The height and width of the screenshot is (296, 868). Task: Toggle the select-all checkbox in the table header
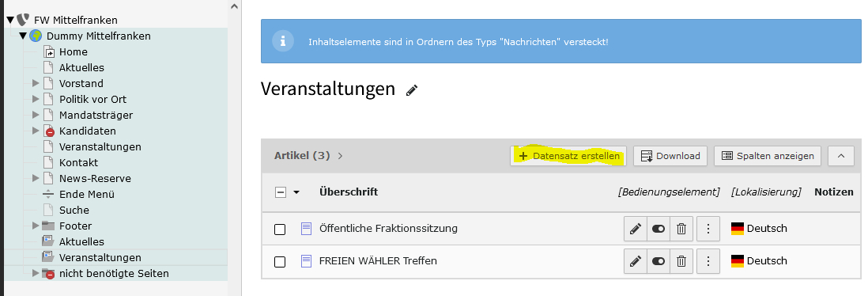[x=280, y=192]
